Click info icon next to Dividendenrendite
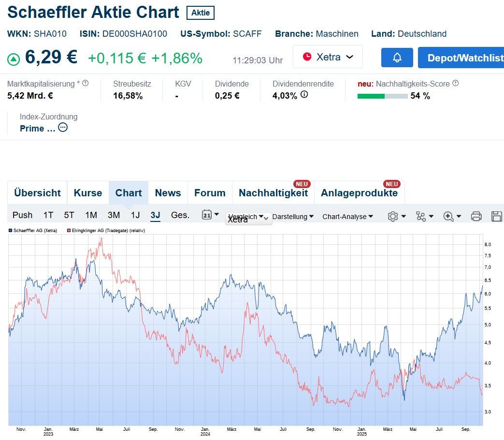Image resolution: width=504 pixels, height=440 pixels. pos(304,95)
